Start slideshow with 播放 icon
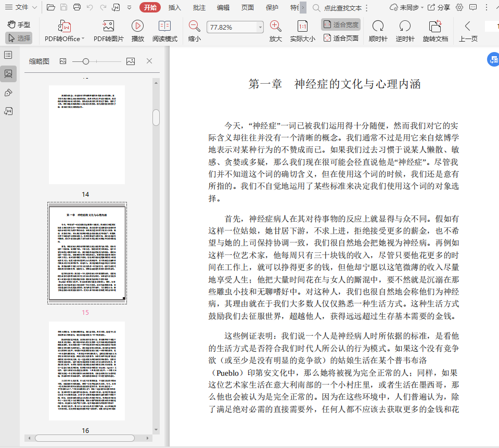The height and width of the screenshot is (448, 499). point(137,27)
